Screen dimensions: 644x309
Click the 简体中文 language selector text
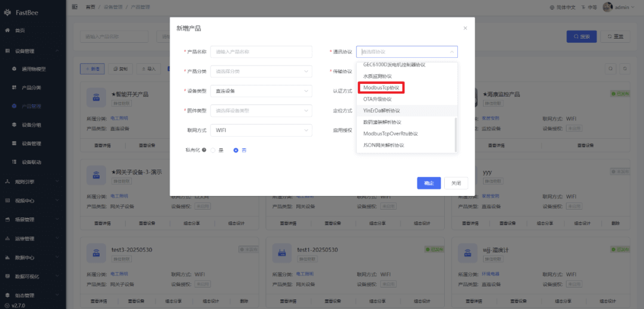click(x=566, y=7)
